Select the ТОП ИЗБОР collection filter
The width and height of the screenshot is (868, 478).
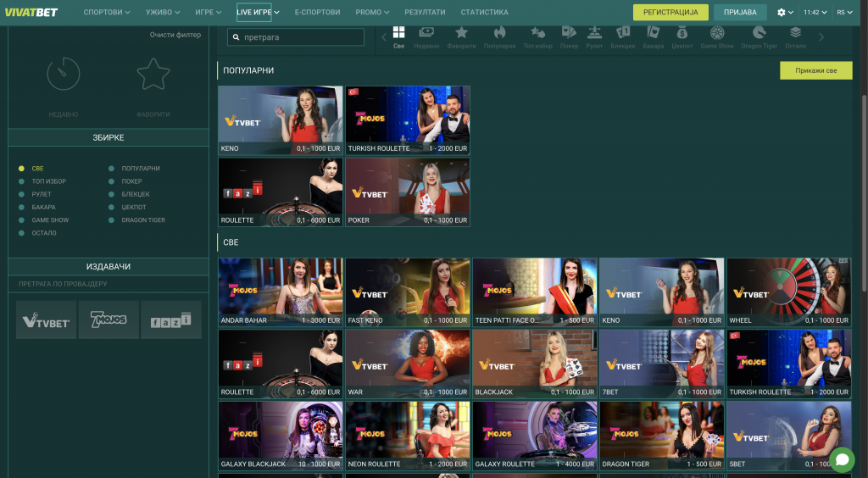tap(43, 181)
